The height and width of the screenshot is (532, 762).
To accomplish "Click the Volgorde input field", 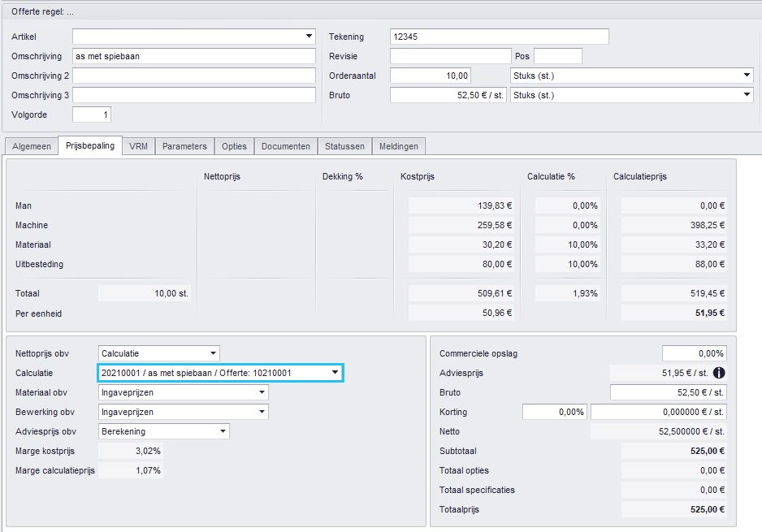I will [x=92, y=115].
